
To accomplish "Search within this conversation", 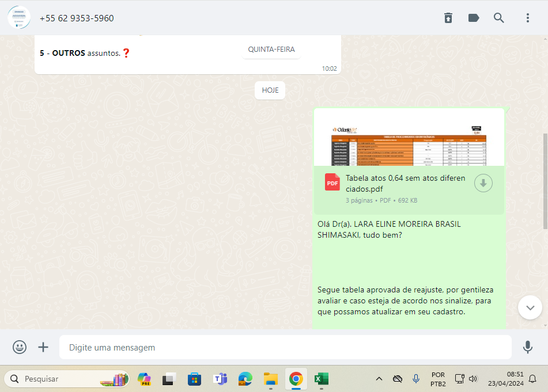I will pos(498,18).
